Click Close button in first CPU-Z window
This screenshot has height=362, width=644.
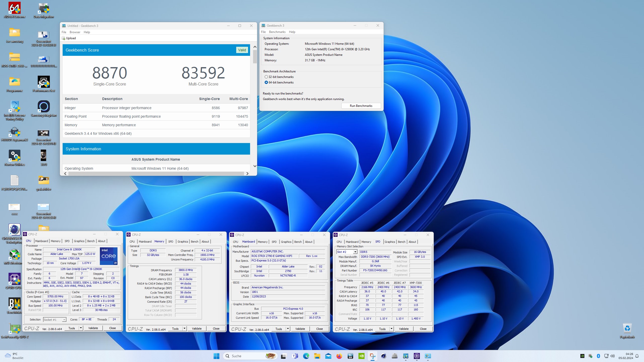click(x=112, y=328)
